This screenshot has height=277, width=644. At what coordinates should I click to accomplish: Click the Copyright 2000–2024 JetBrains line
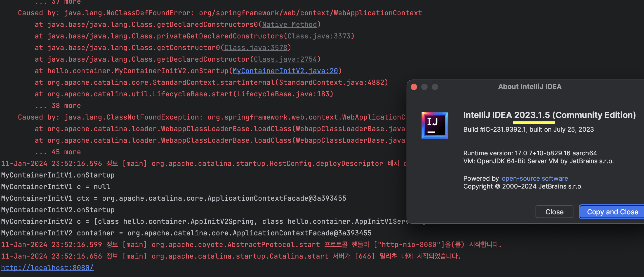click(x=523, y=186)
